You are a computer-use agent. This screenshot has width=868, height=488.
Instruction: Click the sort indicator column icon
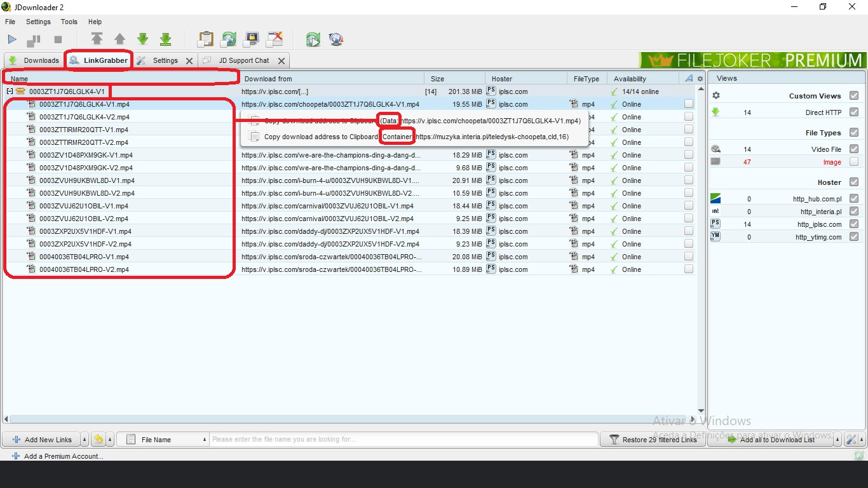click(x=689, y=79)
